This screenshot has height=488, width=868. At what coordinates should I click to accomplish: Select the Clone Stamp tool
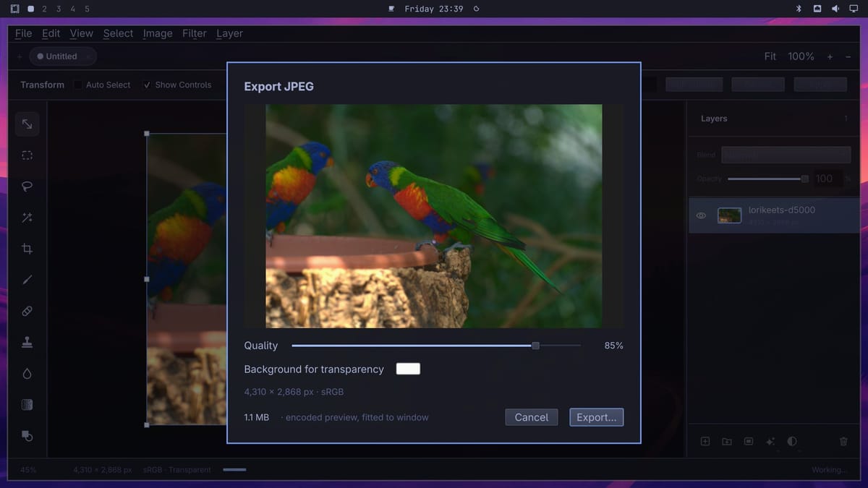[x=27, y=343]
